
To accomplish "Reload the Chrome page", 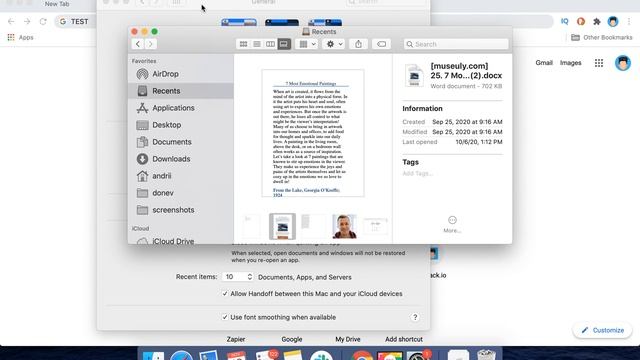I will [43, 22].
